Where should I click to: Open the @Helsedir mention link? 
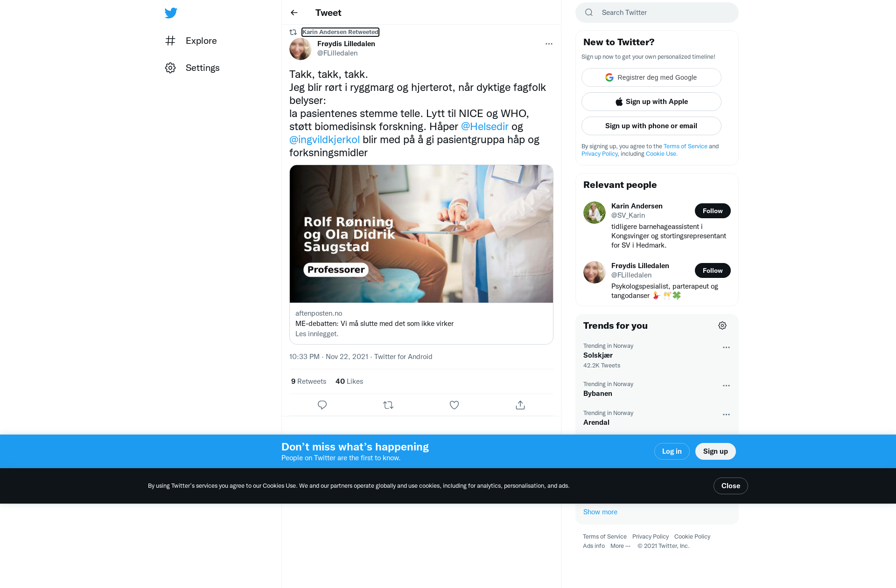click(485, 126)
